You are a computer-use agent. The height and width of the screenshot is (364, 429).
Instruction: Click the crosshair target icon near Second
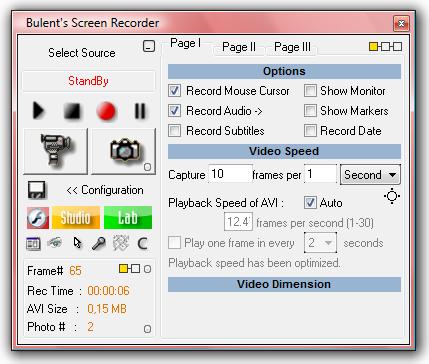392,196
